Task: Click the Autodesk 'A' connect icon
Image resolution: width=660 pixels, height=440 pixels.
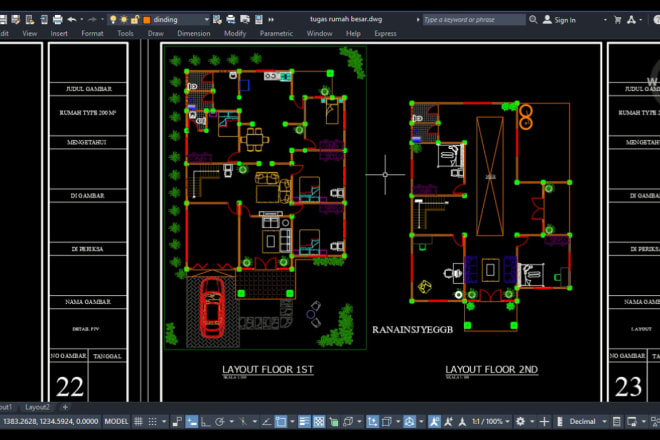Action: [x=631, y=20]
